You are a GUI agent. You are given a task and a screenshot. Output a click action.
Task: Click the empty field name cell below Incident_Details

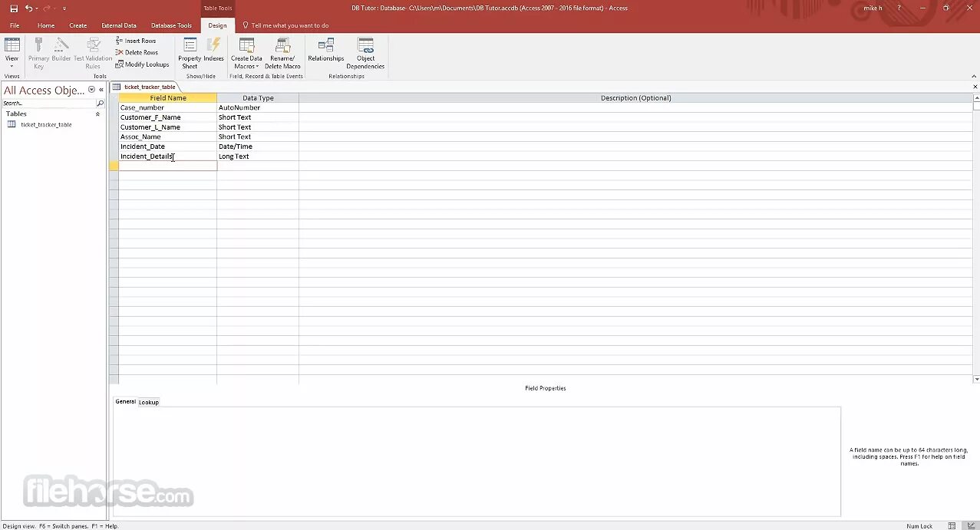pos(168,166)
